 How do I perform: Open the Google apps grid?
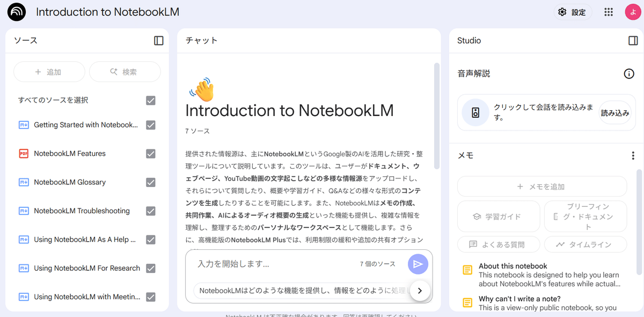(x=608, y=11)
